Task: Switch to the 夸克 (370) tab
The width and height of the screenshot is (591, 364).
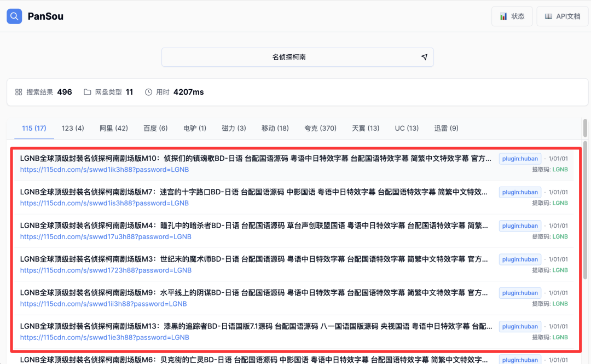Action: (320, 128)
